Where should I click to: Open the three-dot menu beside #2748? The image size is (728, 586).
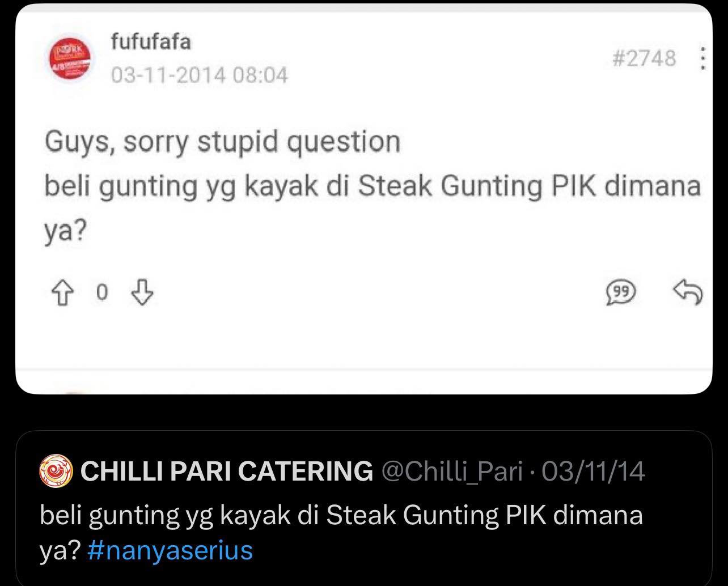[x=702, y=58]
